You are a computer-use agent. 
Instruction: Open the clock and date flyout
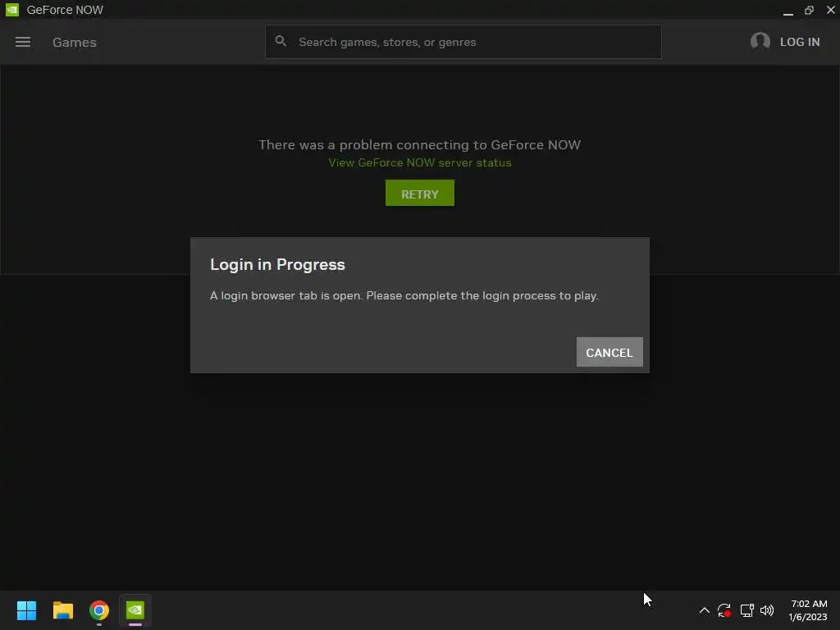coord(808,610)
